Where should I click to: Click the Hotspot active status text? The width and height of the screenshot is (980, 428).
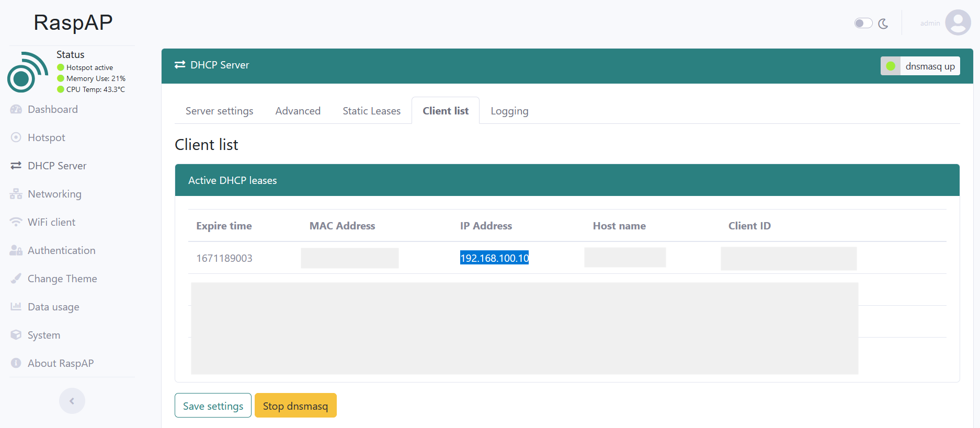(x=89, y=67)
